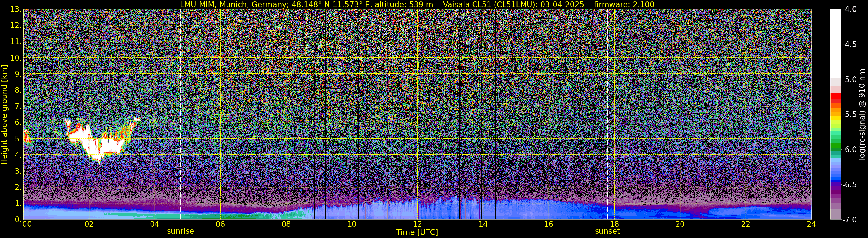Image resolution: width=868 pixels, height=238 pixels.
Task: Pick the green band near -6.0 on colorbar
Action: point(835,147)
